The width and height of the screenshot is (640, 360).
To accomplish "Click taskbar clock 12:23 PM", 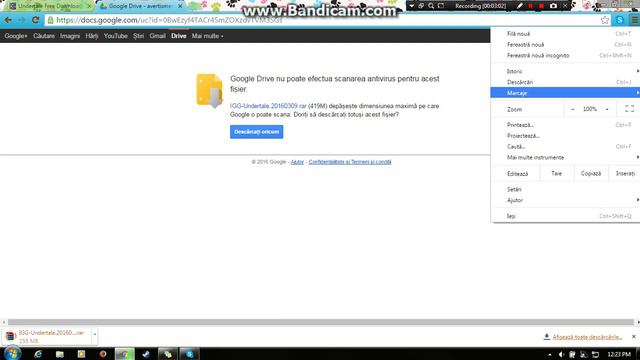I will (x=619, y=354).
